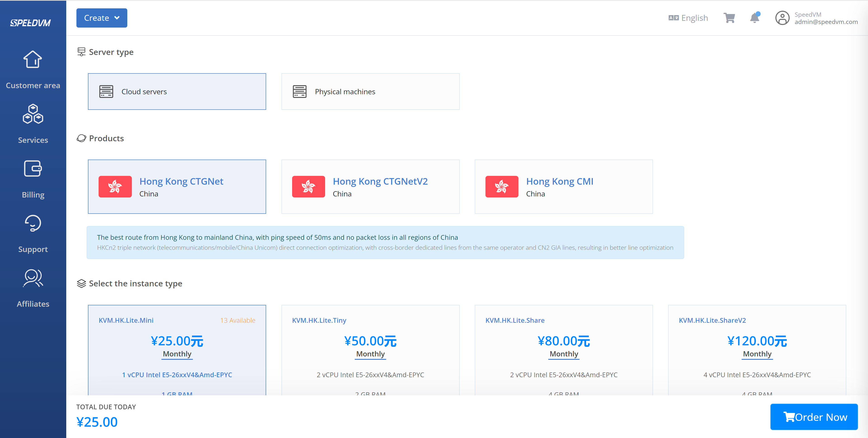This screenshot has height=438, width=868.
Task: Select the Physical machines type
Action: [x=370, y=91]
